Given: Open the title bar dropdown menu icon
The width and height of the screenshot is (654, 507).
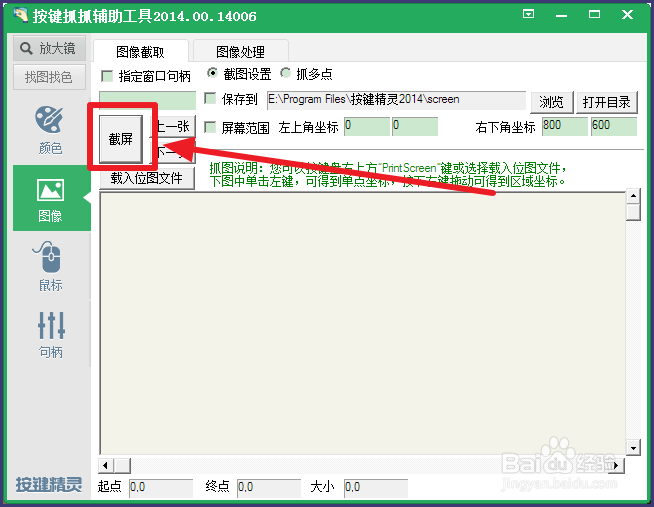Looking at the screenshot, I should click(528, 14).
